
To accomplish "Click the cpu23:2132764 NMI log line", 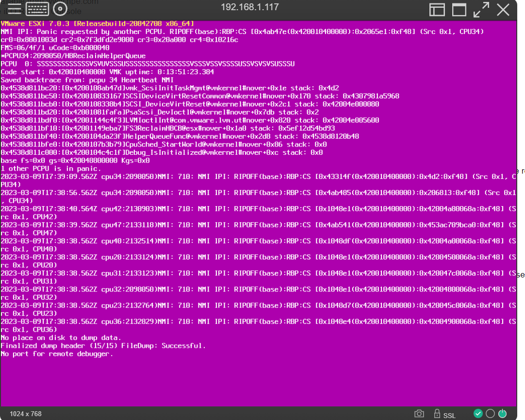I will coord(259,309).
